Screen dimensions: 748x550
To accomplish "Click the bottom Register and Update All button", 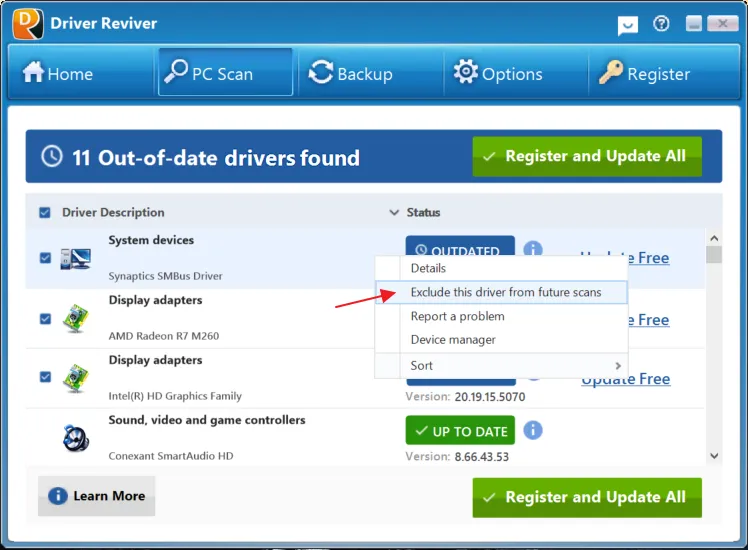I will pyautogui.click(x=587, y=497).
